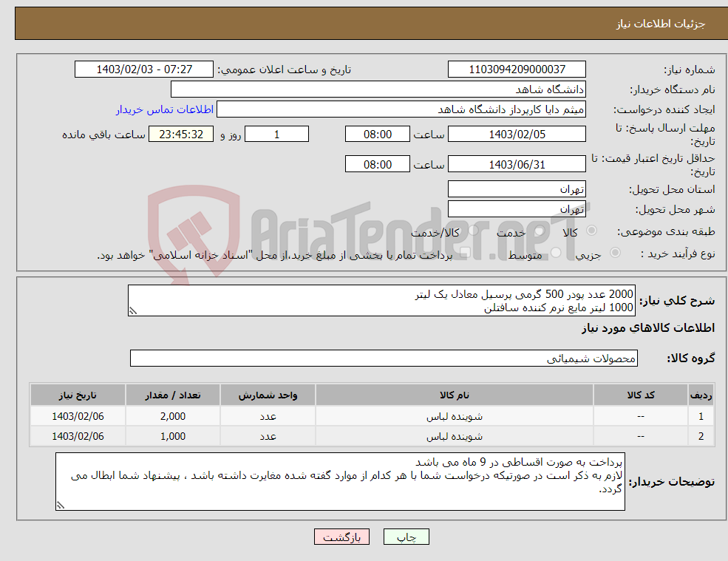Click the need number field 1103094209000037
The image size is (728, 561).
[x=517, y=69]
